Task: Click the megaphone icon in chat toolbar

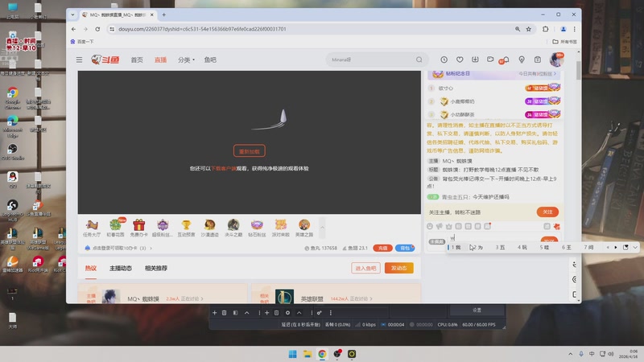Action: click(x=439, y=226)
